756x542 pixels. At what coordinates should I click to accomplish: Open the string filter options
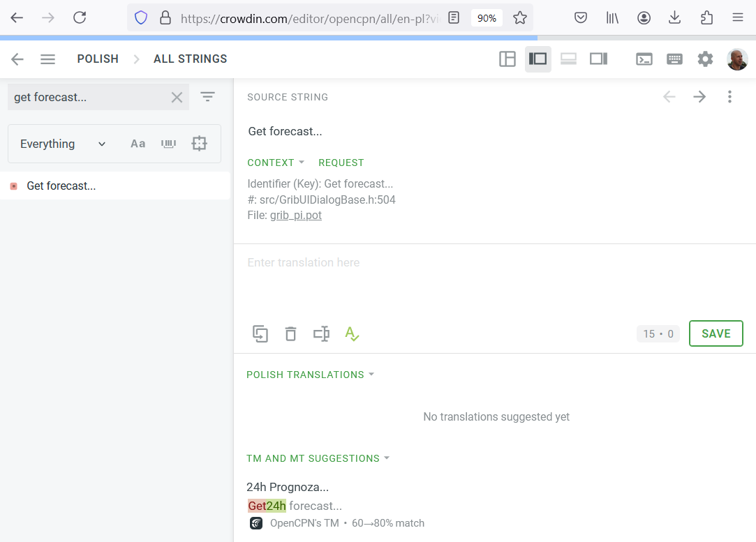click(208, 97)
